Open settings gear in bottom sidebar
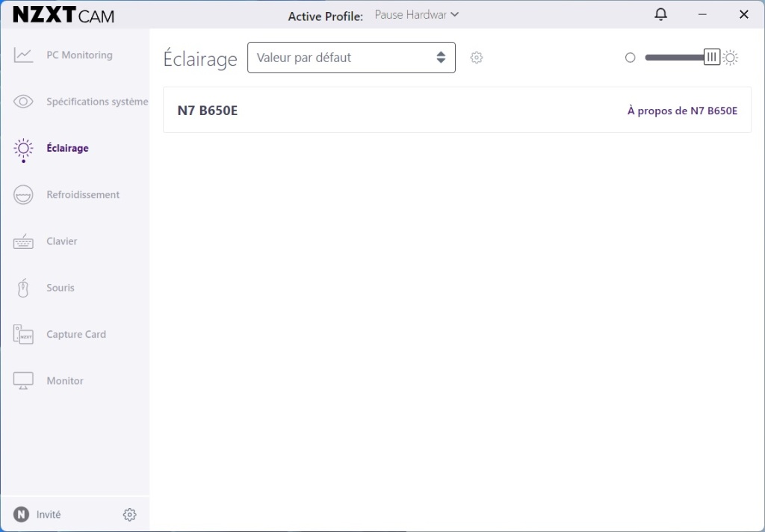Image resolution: width=765 pixels, height=532 pixels. [x=129, y=515]
